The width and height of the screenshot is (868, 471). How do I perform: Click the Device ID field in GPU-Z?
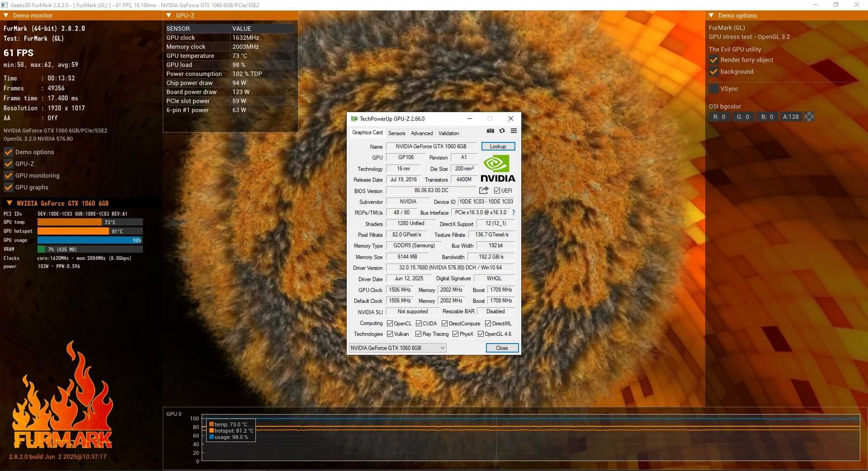click(x=486, y=202)
